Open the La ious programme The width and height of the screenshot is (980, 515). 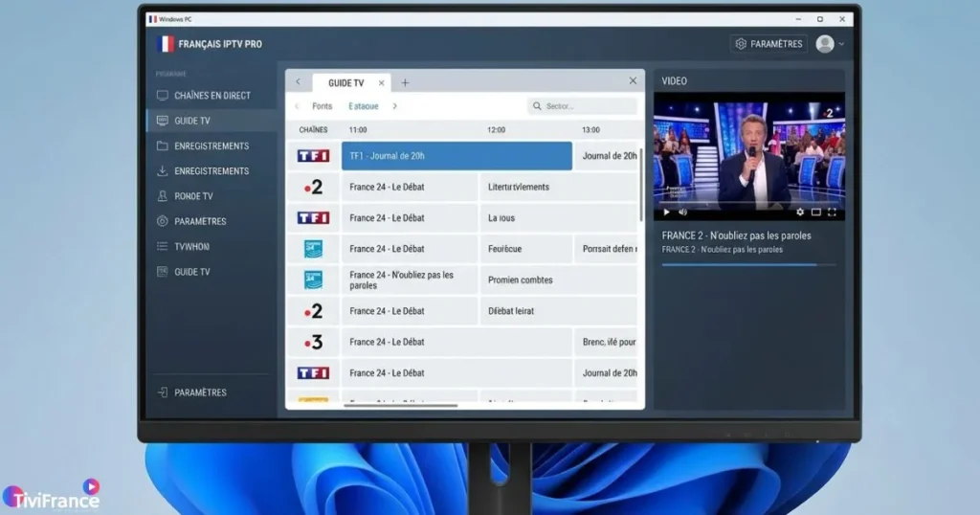(x=559, y=217)
